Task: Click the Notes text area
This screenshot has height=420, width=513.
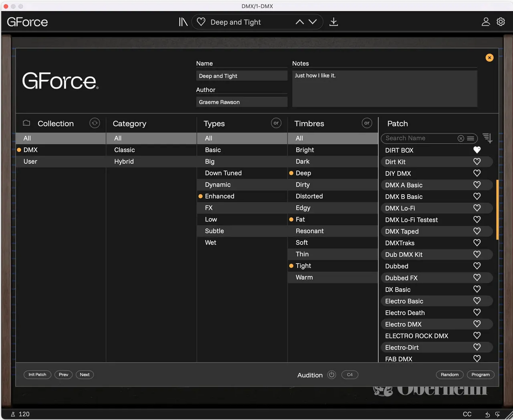Action: tap(385, 89)
